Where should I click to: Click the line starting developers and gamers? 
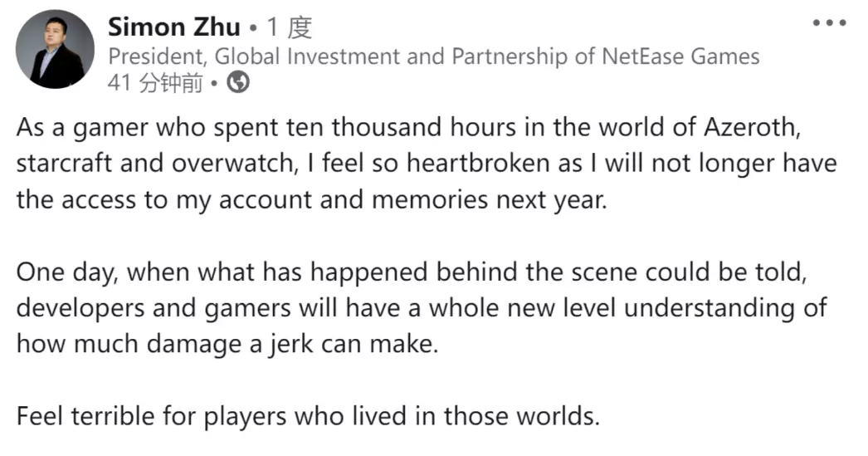422,309
